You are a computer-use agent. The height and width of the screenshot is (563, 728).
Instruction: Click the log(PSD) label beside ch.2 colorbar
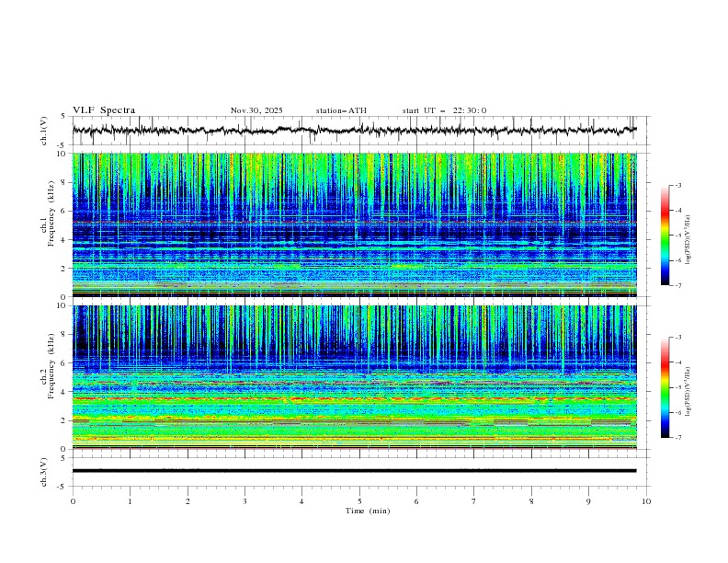(x=688, y=392)
